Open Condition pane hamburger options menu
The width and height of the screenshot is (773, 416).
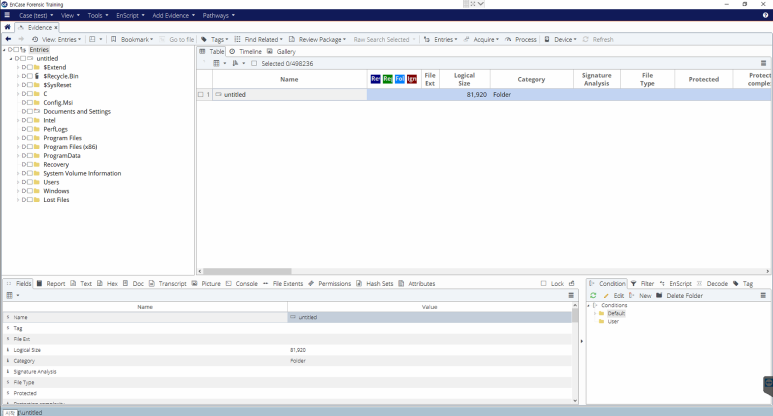763,295
